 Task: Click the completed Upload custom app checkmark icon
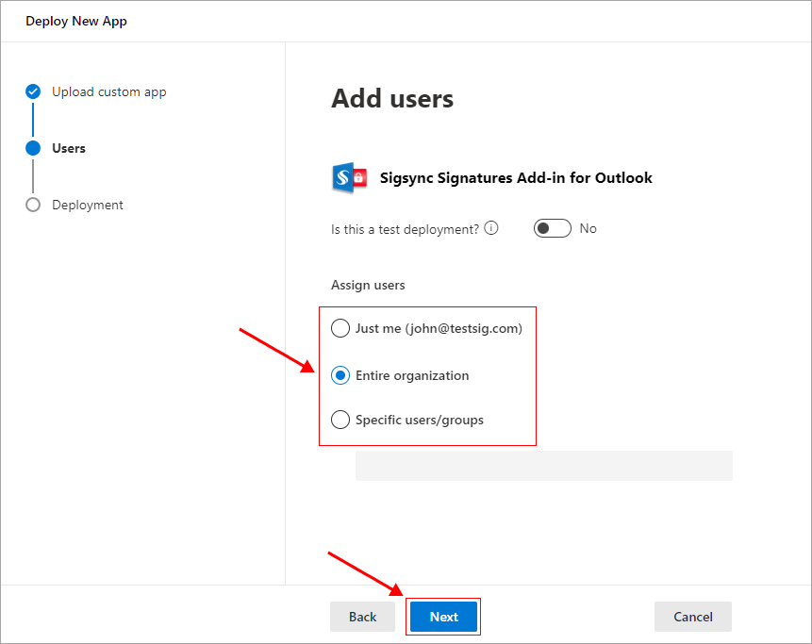point(32,91)
